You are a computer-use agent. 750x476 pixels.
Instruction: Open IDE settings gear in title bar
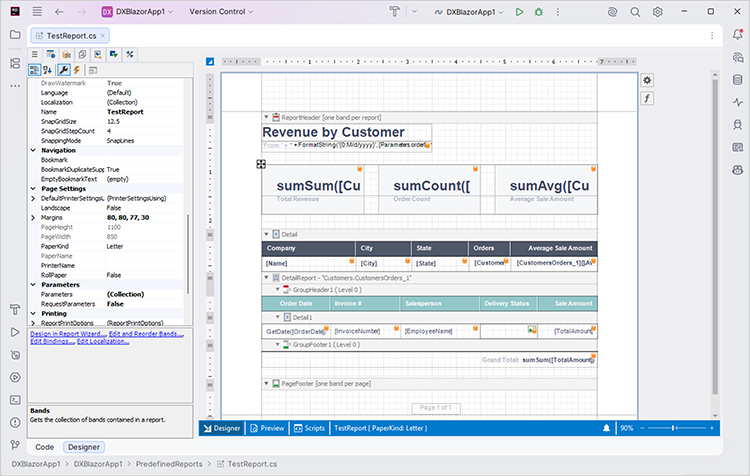click(658, 12)
